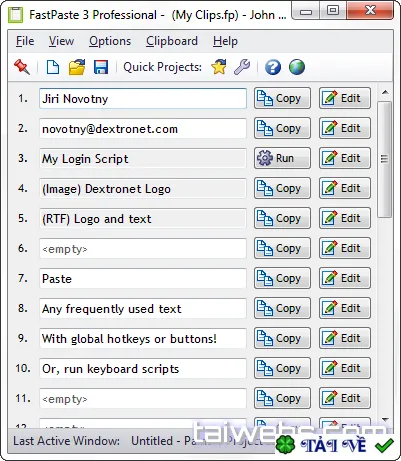Screen dimensions: 401x461
Task: Run My Login Script
Action: pyautogui.click(x=282, y=158)
